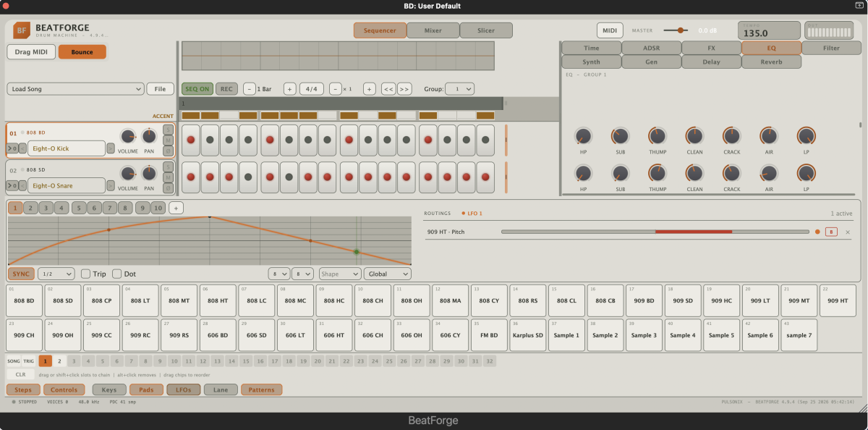Click the CLR button
Viewport: 868px width, 430px height.
(x=20, y=374)
